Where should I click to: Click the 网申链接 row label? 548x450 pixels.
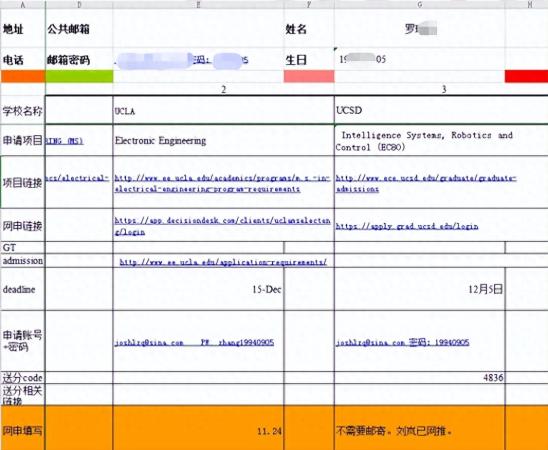(x=23, y=226)
